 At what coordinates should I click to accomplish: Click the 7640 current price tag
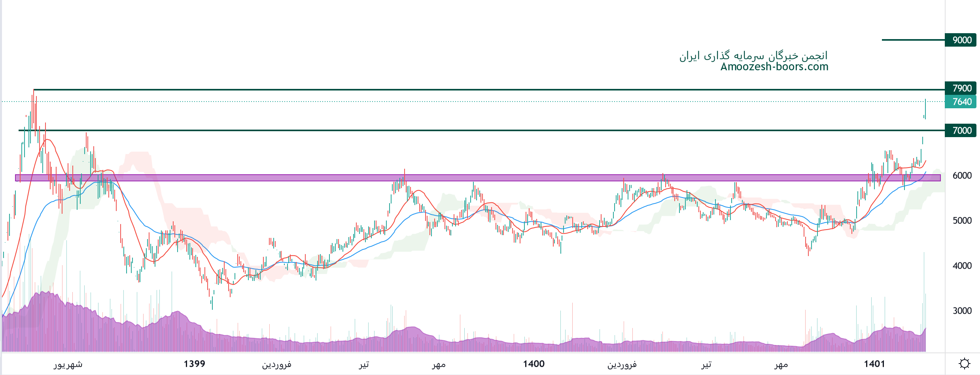[x=961, y=102]
